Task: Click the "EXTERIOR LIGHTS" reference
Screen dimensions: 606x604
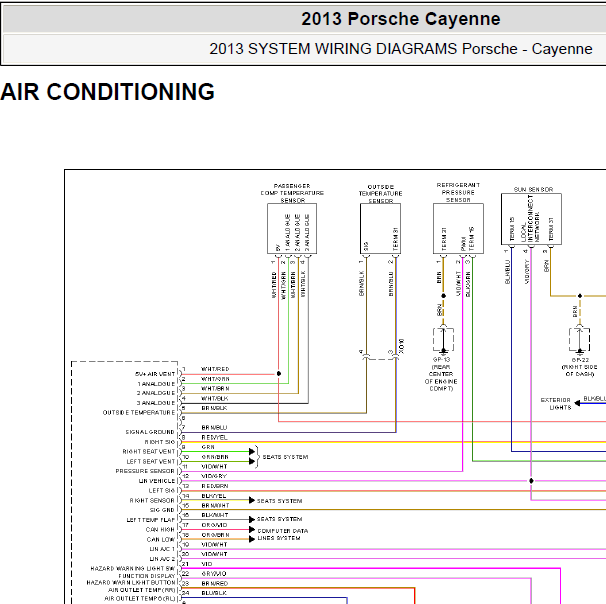Action: click(555, 404)
